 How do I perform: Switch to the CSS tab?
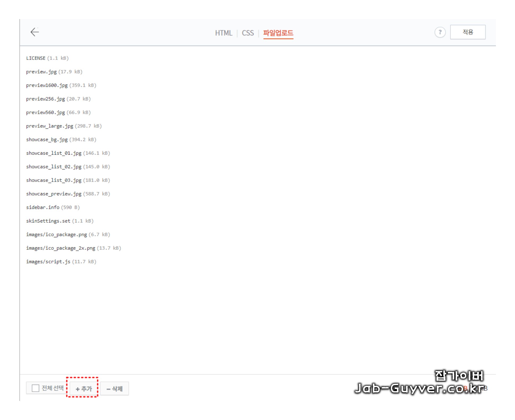coord(247,33)
